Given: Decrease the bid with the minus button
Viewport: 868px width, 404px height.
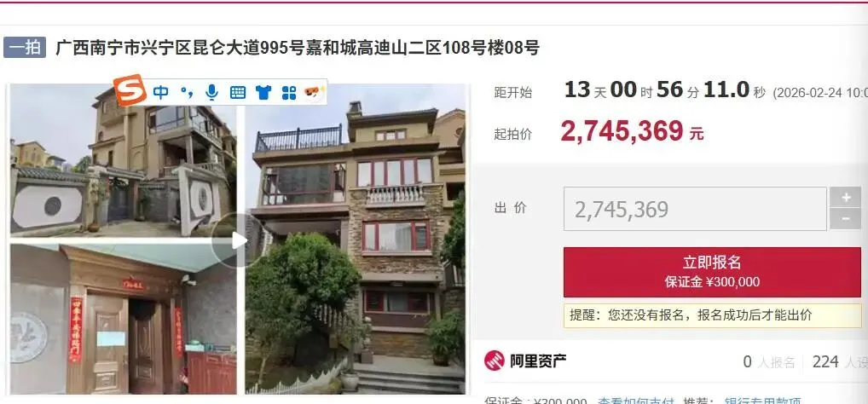Looking at the screenshot, I should (x=845, y=219).
